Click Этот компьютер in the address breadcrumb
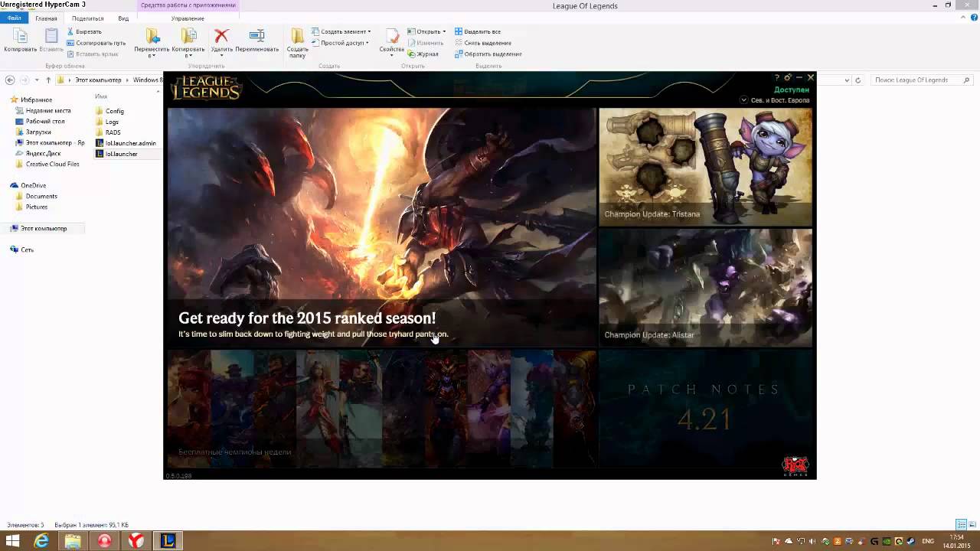The width and height of the screenshot is (980, 551). (98, 80)
